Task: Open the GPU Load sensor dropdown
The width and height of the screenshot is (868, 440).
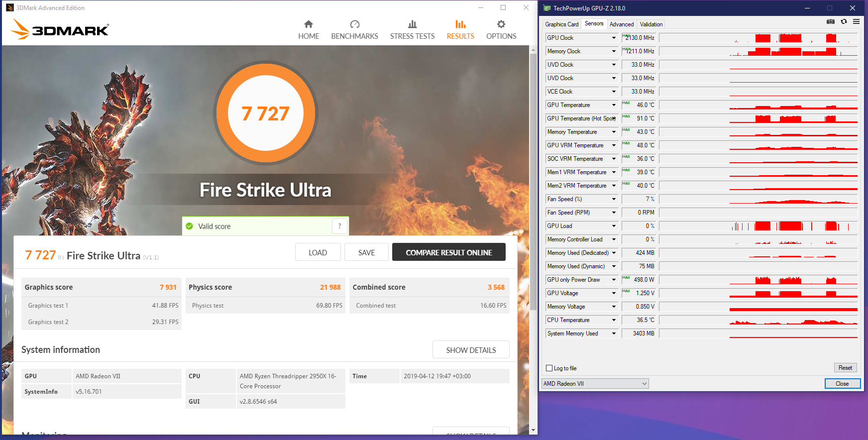Action: (614, 226)
